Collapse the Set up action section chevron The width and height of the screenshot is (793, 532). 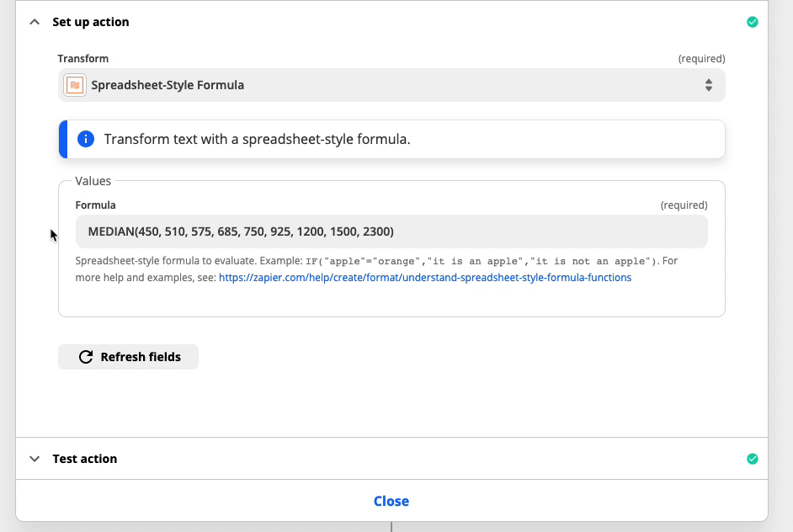coord(35,22)
